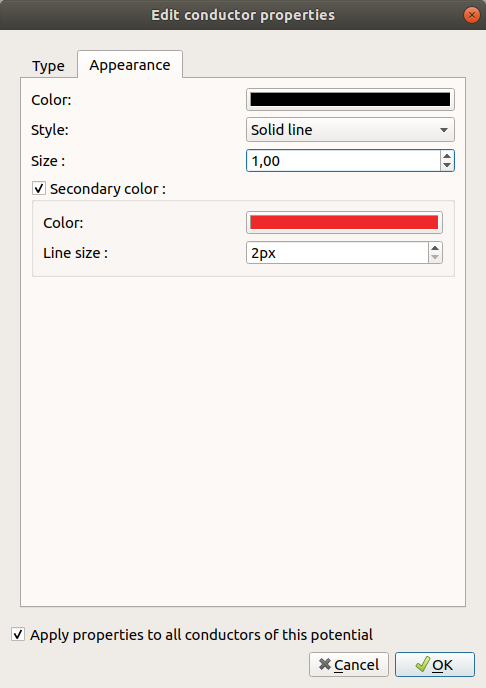Image resolution: width=486 pixels, height=688 pixels.
Task: Increase Line size with the up arrow
Action: click(435, 248)
